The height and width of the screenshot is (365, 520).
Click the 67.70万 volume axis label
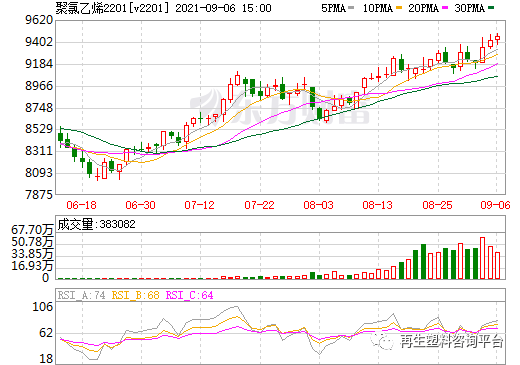coord(32,230)
